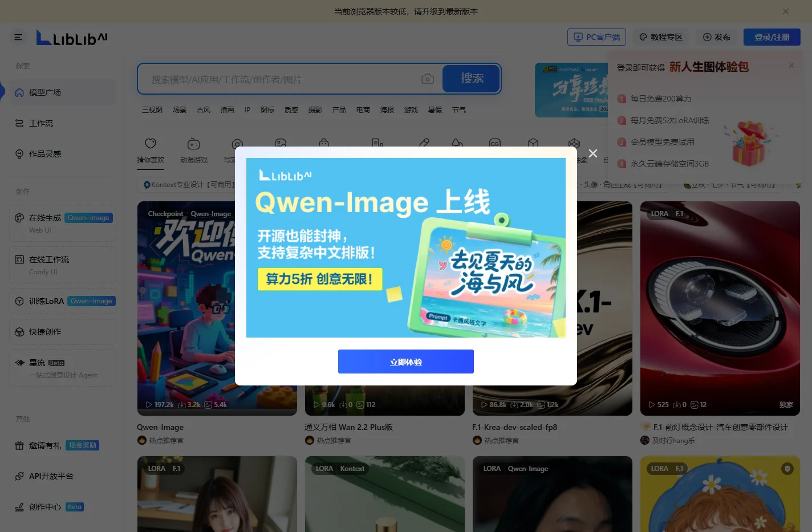Click the Qwen-Image model title
This screenshot has height=532, width=812.
pos(160,427)
